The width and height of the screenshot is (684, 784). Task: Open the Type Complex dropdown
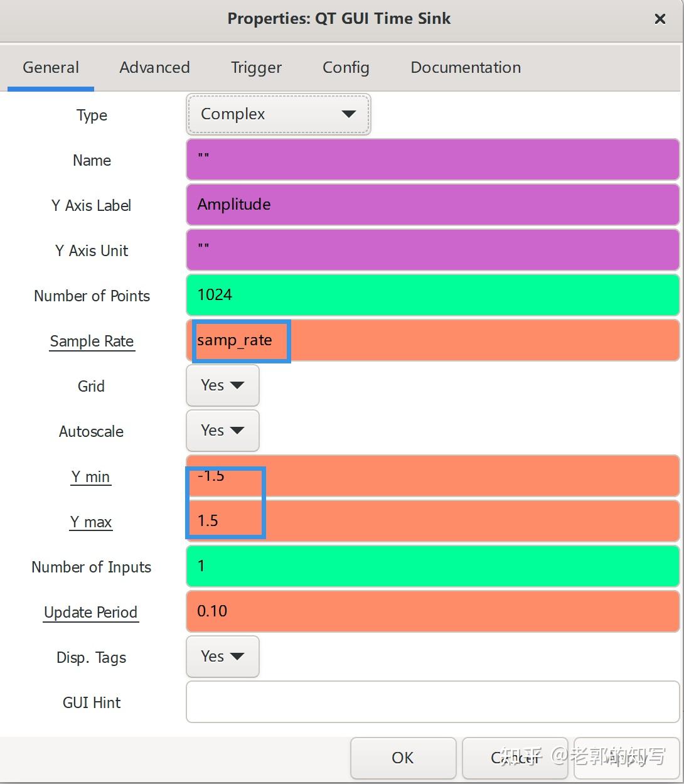278,114
